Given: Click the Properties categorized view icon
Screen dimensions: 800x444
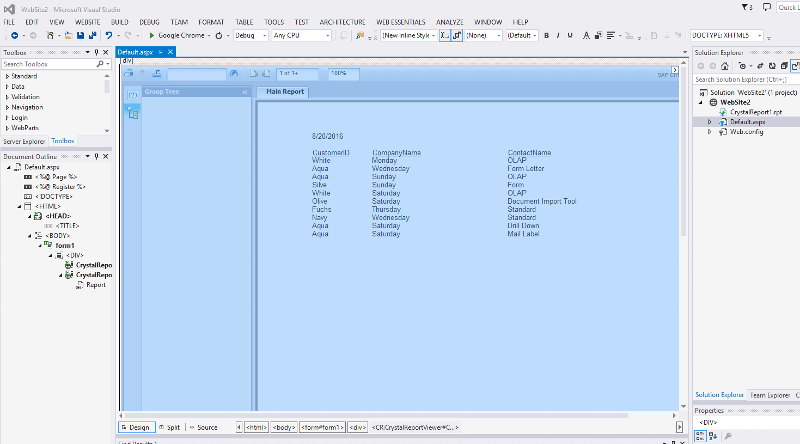Looking at the screenshot, I should point(700,436).
